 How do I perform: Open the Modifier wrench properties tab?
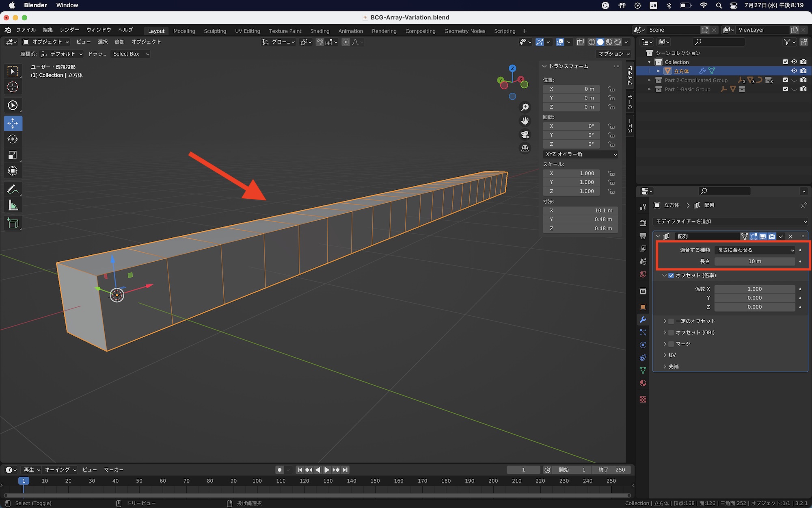643,320
